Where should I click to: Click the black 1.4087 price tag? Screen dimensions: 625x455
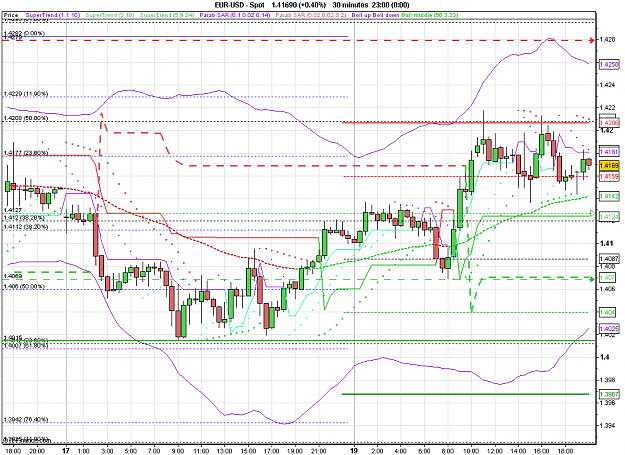609,259
